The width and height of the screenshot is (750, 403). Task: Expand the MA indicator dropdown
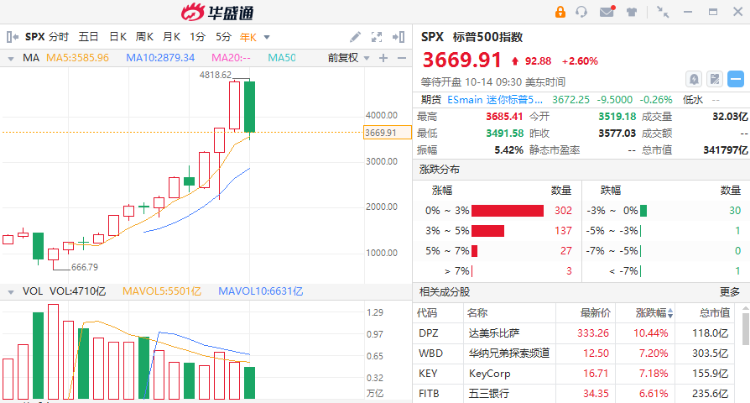point(10,59)
